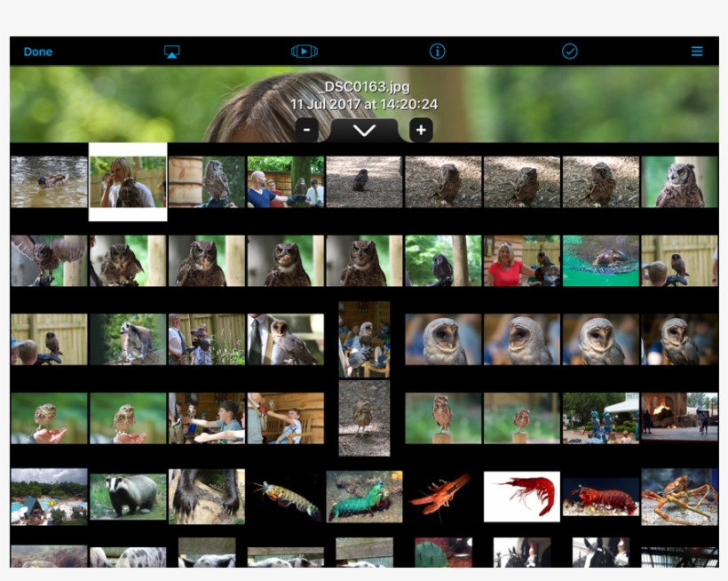Select the red shrimp on white background
Viewport: 728px width, 581px height.
pos(522,497)
